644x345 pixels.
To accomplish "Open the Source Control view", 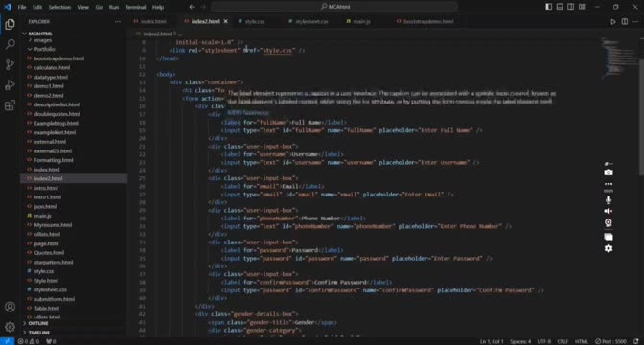I will coord(10,64).
